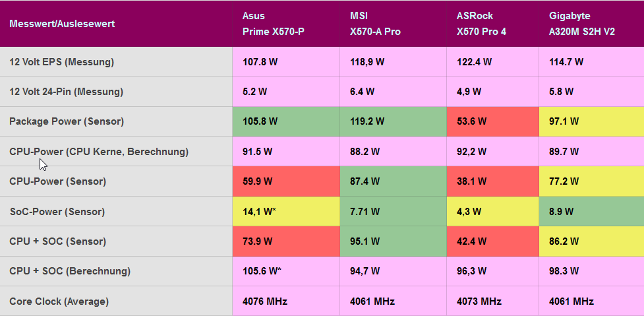644x316 pixels.
Task: Click the 12 Volt 24-Pin (Messung) label
Action: tap(66, 92)
